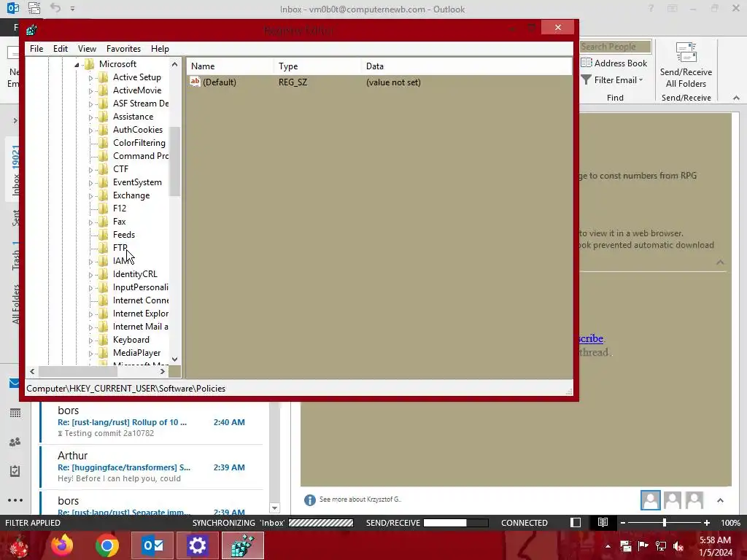This screenshot has height=560, width=747.
Task: Open bors Rollup of 10 email
Action: [x=152, y=422]
